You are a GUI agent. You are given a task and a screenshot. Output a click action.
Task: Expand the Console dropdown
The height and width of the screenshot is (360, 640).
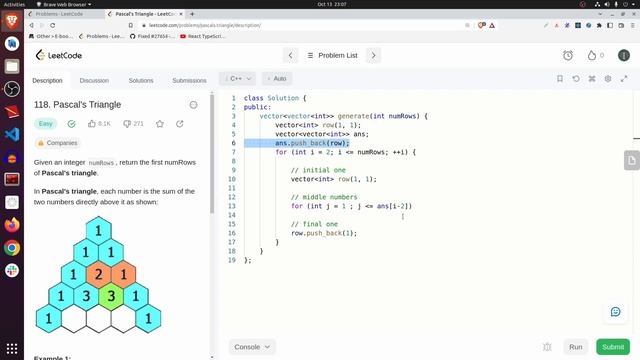click(252, 347)
